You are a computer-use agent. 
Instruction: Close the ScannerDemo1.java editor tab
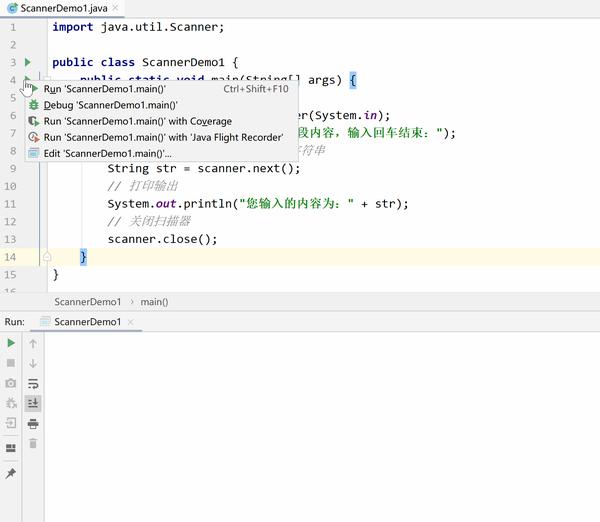pos(116,8)
